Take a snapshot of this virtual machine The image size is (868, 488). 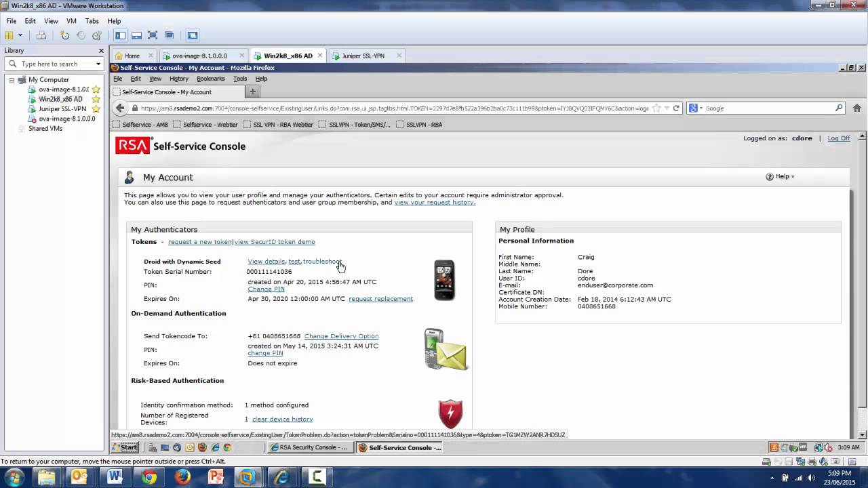pyautogui.click(x=64, y=35)
